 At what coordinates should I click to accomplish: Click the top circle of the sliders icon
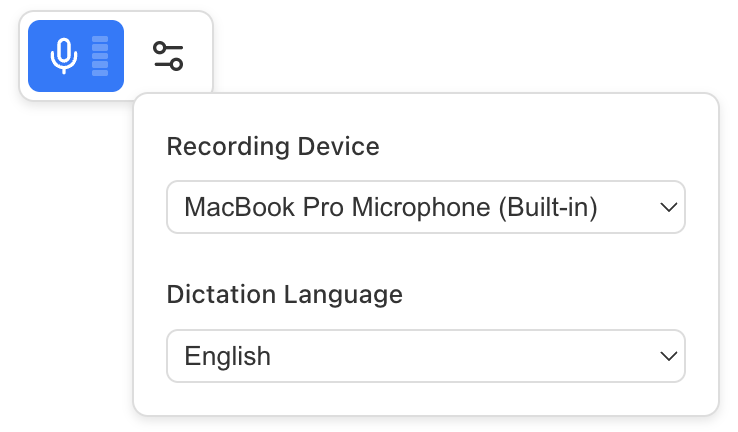pos(160,48)
